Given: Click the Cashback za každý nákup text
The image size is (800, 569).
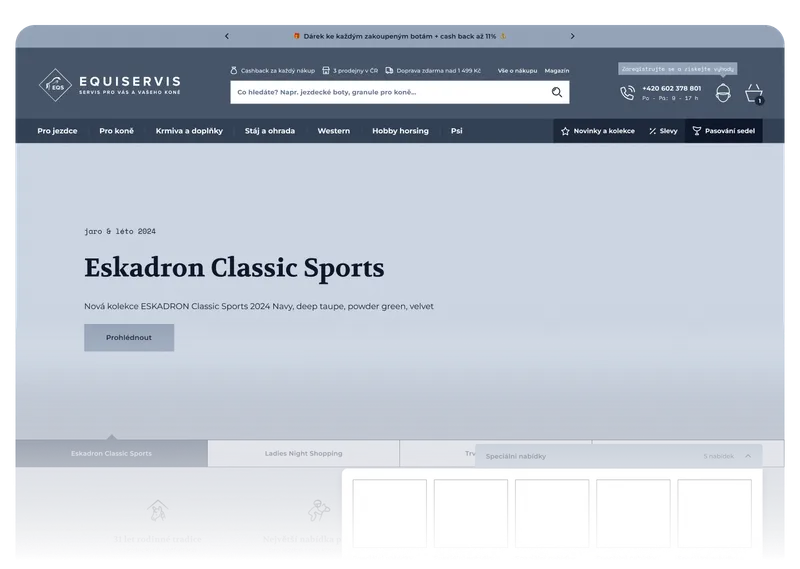Looking at the screenshot, I should tap(278, 71).
